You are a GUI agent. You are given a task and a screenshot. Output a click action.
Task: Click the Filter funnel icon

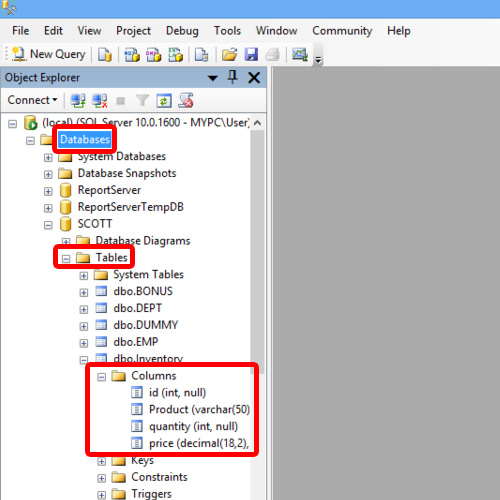point(142,100)
